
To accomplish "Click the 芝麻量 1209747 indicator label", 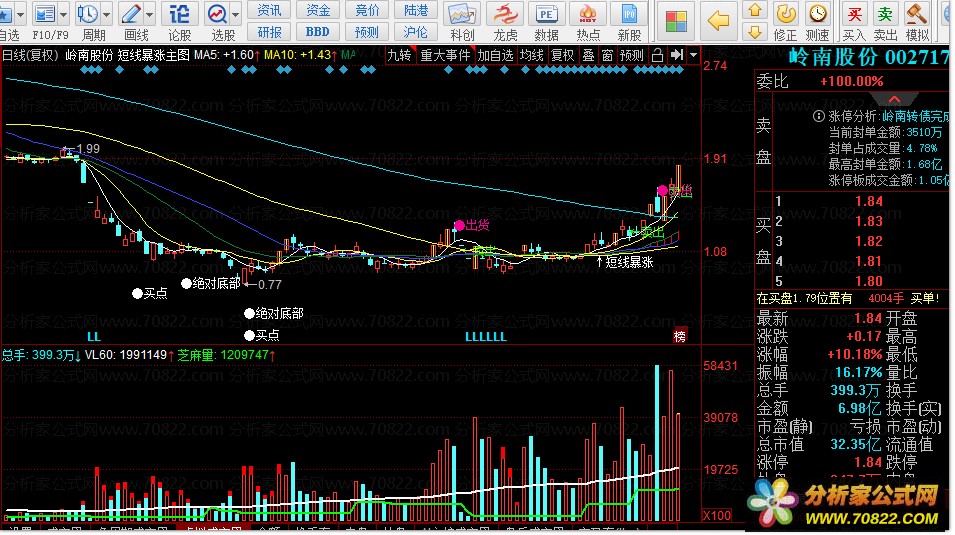I will pos(226,355).
